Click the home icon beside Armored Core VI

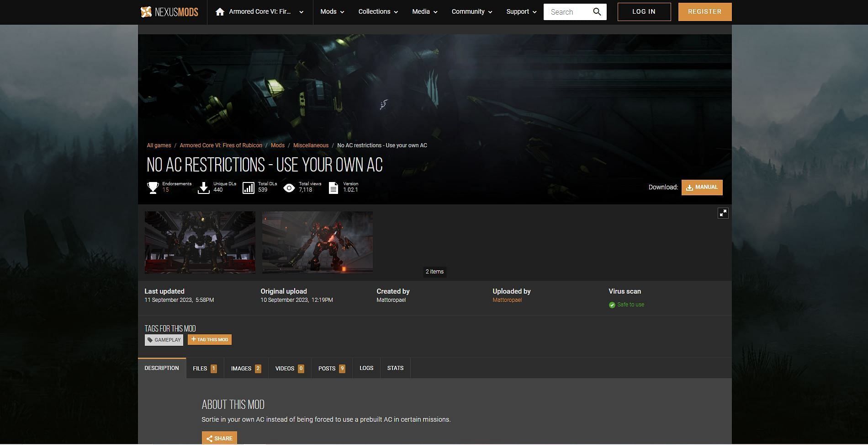pyautogui.click(x=220, y=12)
